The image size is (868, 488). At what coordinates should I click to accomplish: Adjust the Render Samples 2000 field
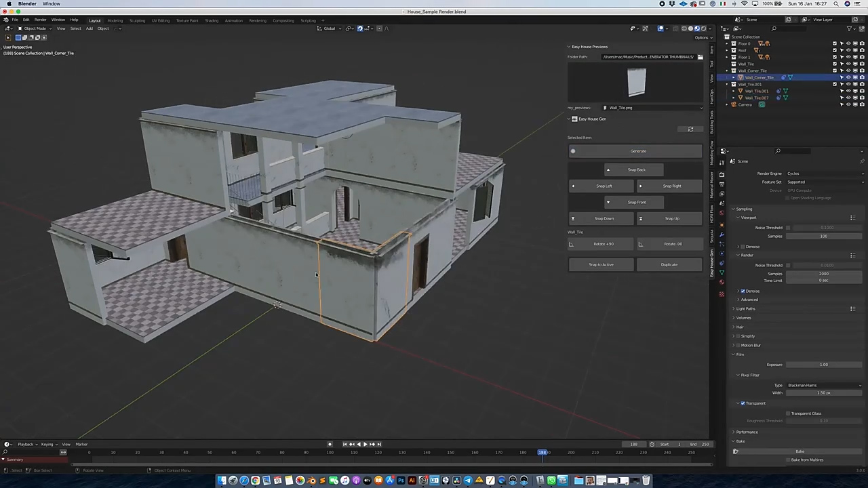click(824, 274)
